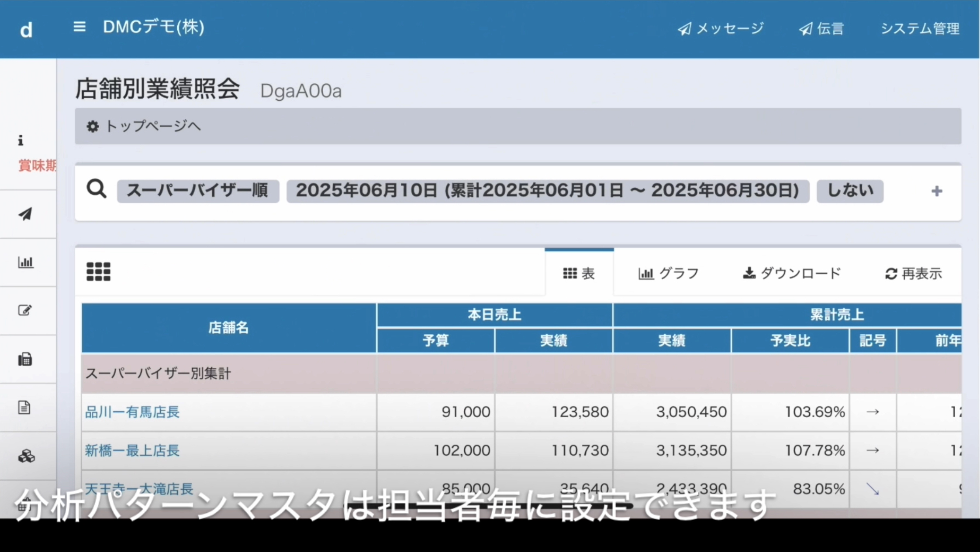Open メッセージ in the top bar
This screenshot has width=980, height=552.
click(721, 29)
